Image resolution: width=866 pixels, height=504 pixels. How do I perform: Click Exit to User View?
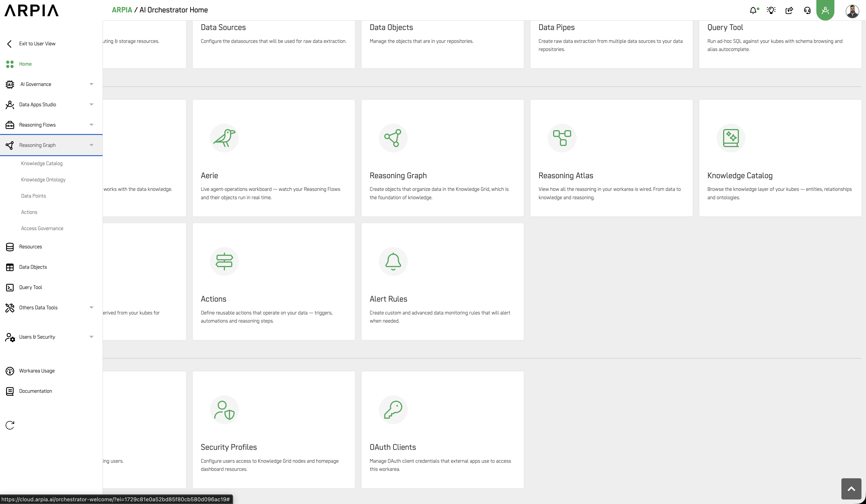point(37,44)
